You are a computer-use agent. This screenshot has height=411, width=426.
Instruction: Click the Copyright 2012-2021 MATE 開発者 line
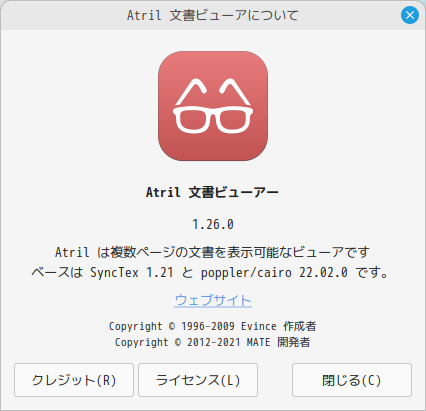pos(213,342)
